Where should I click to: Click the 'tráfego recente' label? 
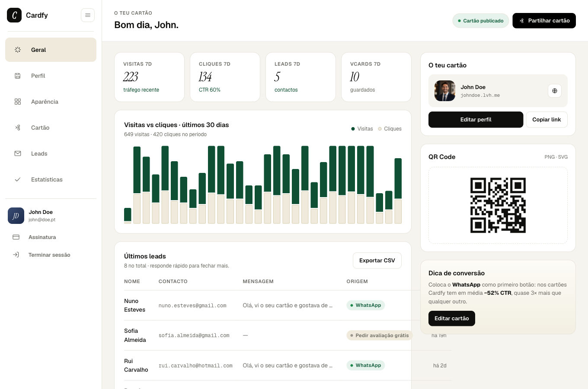point(141,90)
